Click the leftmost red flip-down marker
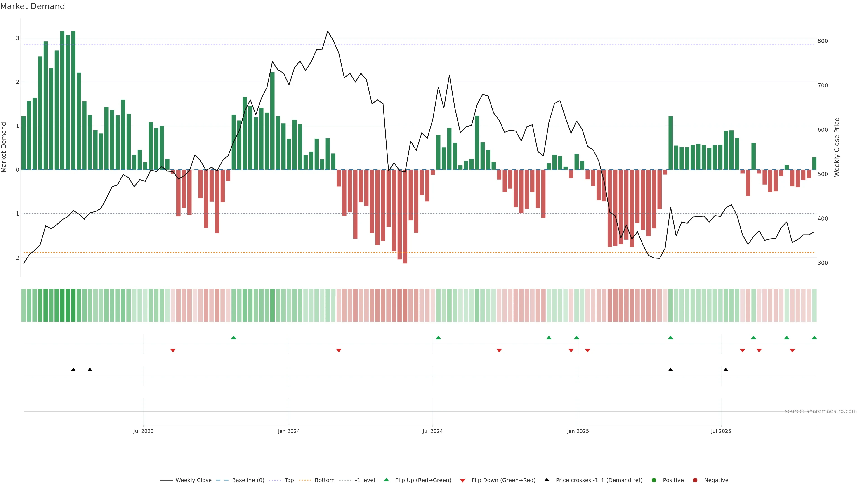Image resolution: width=868 pixels, height=488 pixels. pos(173,351)
